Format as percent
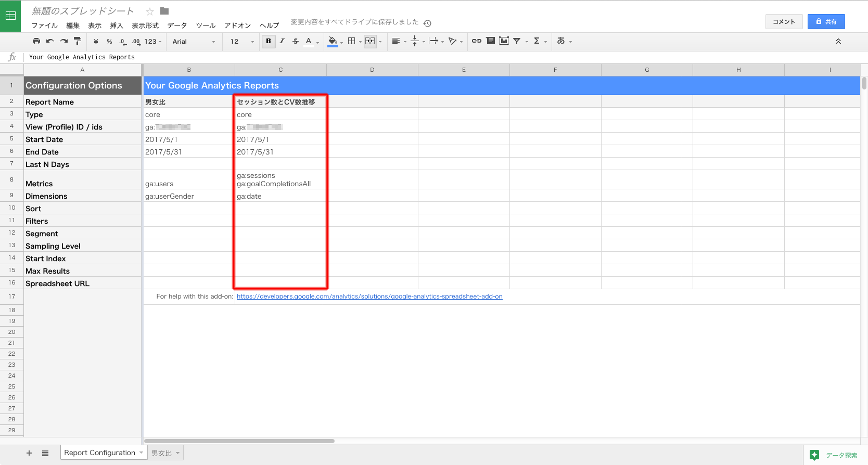This screenshot has width=868, height=465. click(109, 41)
